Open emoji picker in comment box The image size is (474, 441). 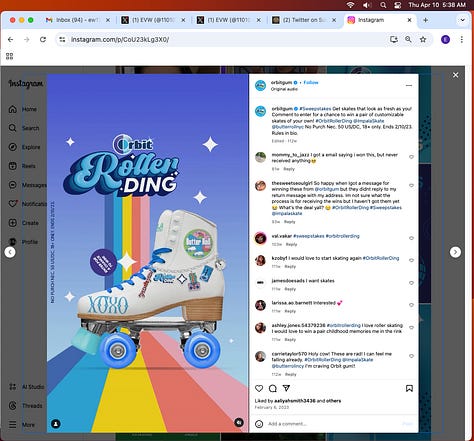pyautogui.click(x=259, y=424)
